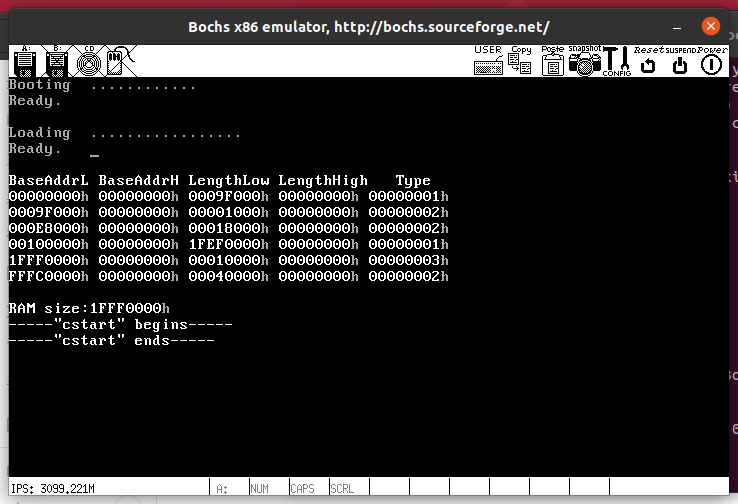
Task: Close the Bochs emulator window
Action: pyautogui.click(x=711, y=26)
